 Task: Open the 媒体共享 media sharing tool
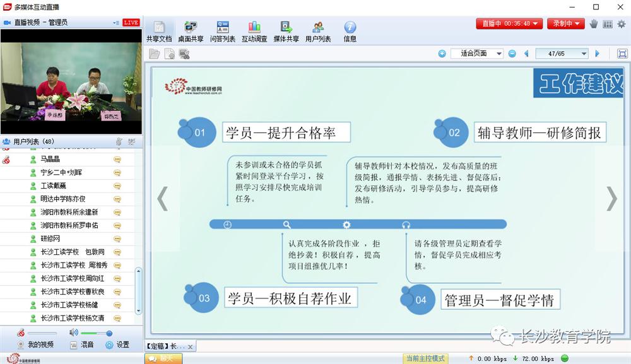[286, 32]
